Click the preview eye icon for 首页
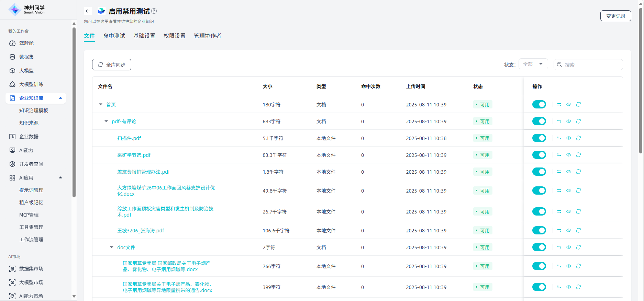 tap(569, 104)
